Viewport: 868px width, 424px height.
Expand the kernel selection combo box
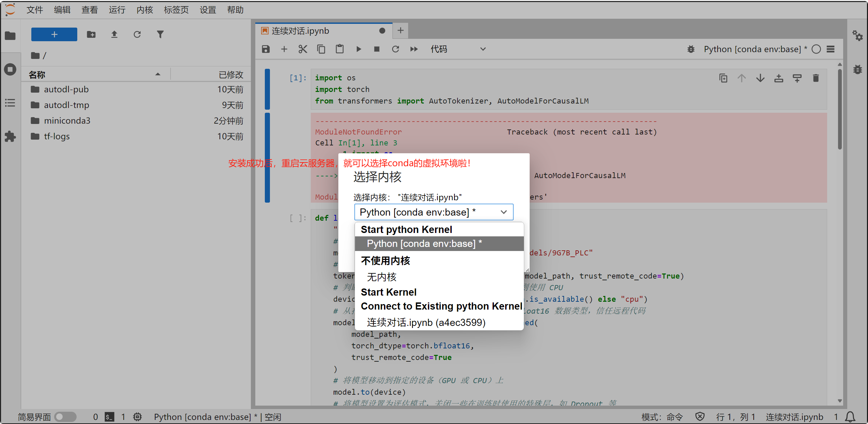[x=433, y=212]
